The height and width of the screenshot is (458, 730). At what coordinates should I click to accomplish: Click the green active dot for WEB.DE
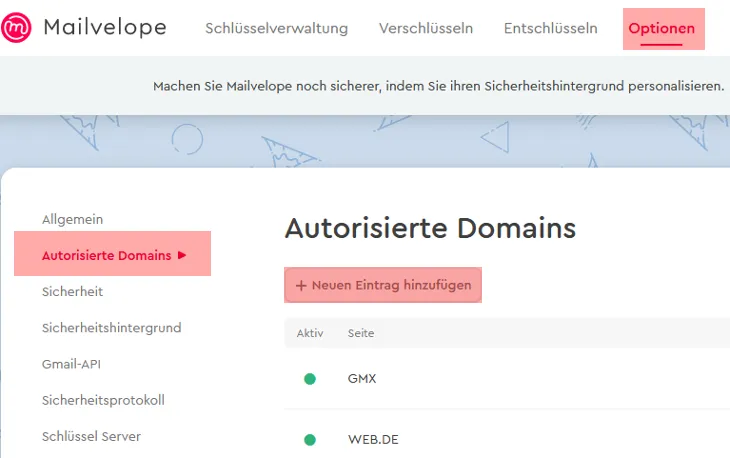click(x=310, y=439)
